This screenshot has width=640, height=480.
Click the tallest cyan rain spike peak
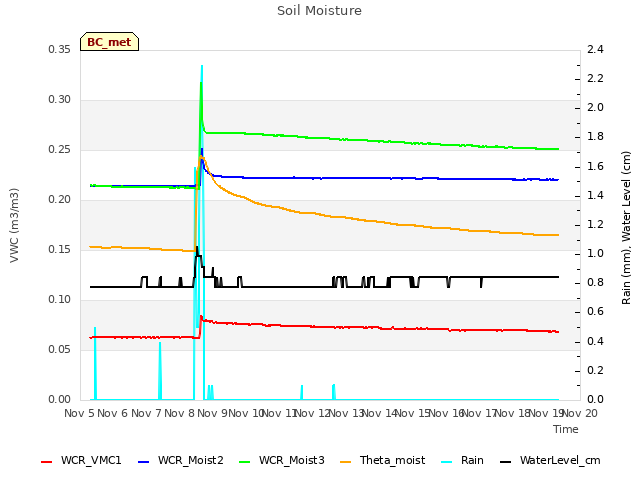202,67
